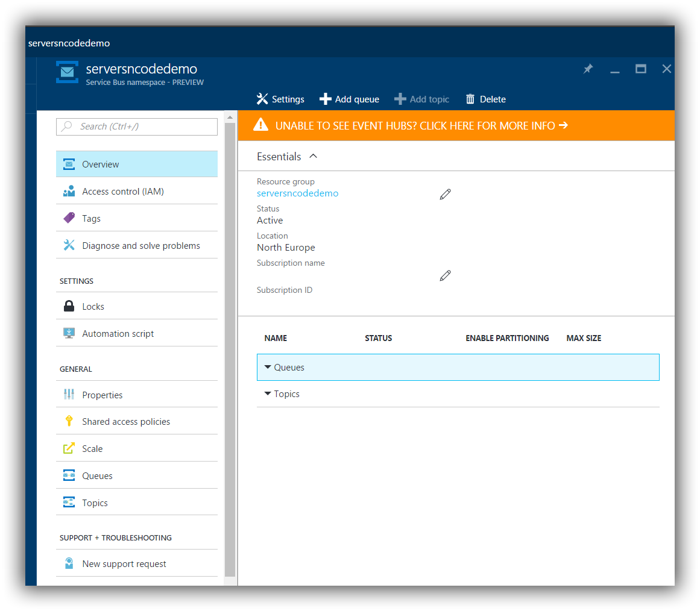
Task: Click the New support request icon
Action: click(x=69, y=563)
